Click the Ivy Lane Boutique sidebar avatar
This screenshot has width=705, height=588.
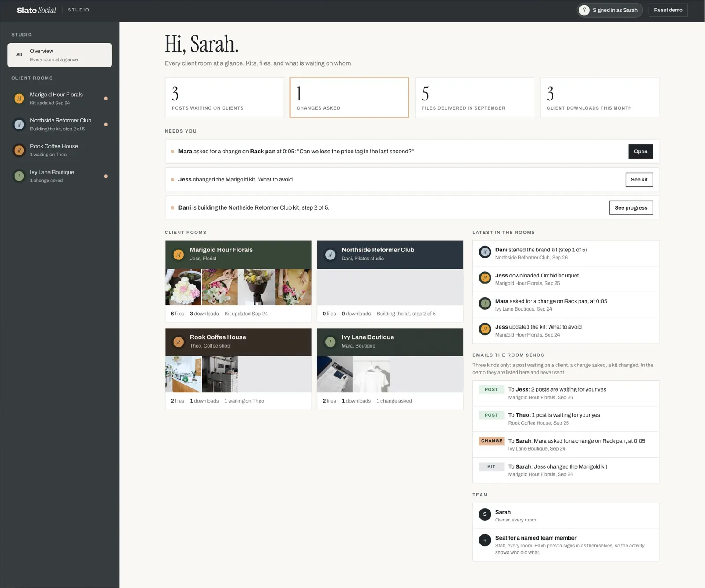[19, 176]
